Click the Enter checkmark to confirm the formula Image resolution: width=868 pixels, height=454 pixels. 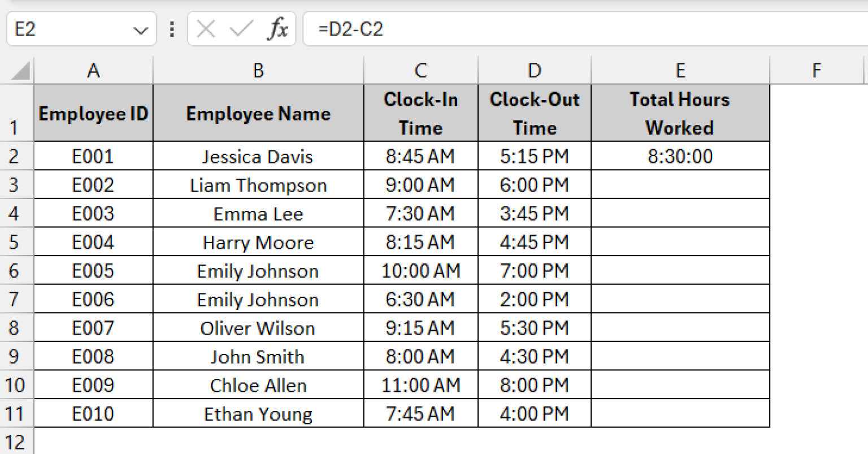tap(242, 28)
